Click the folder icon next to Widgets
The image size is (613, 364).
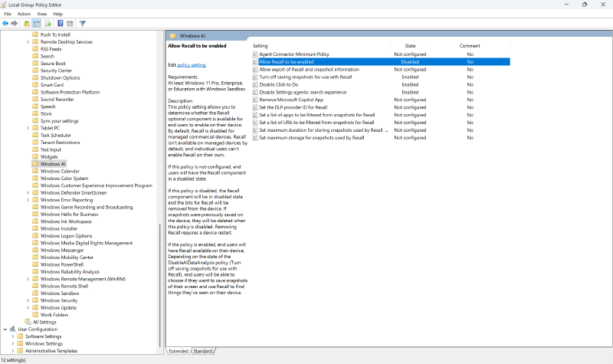(x=35, y=156)
